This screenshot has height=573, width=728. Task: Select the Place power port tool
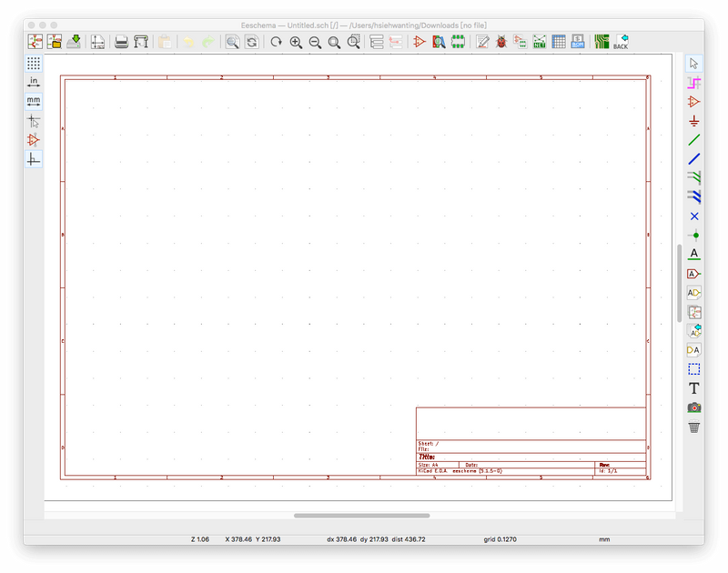click(694, 120)
